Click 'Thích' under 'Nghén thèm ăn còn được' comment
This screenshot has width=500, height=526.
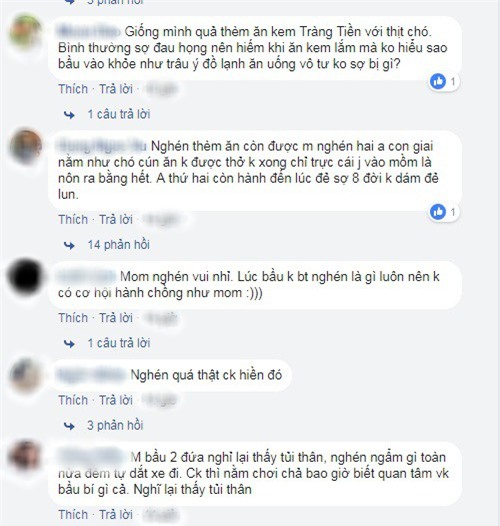pos(73,219)
